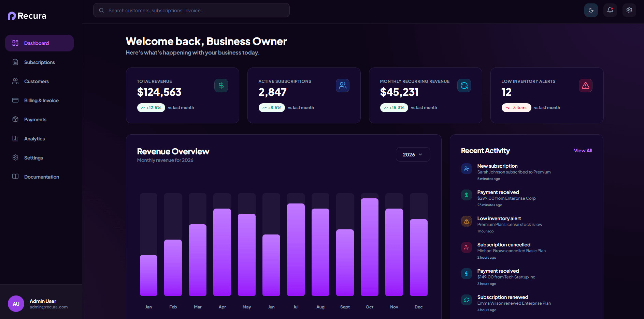Click the Sept month label
The height and width of the screenshot is (319, 644).
coord(345,307)
